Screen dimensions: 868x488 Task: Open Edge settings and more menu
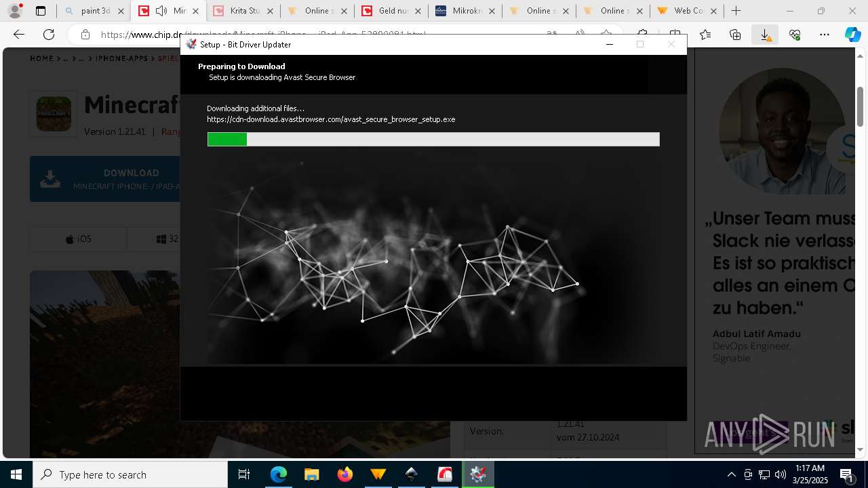tap(825, 35)
